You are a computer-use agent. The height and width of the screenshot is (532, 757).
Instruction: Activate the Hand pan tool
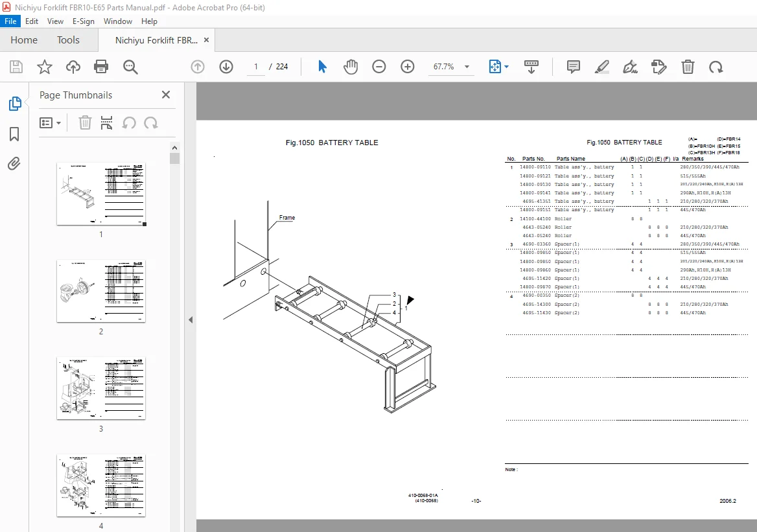pyautogui.click(x=351, y=67)
